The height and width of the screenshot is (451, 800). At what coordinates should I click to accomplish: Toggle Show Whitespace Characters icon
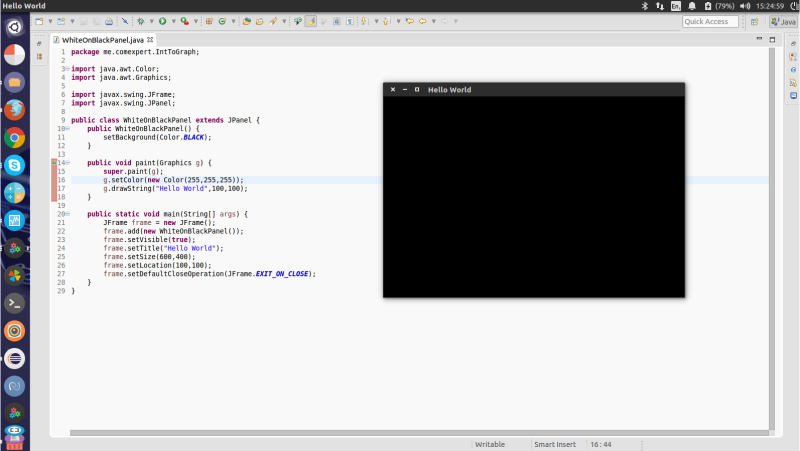click(349, 21)
